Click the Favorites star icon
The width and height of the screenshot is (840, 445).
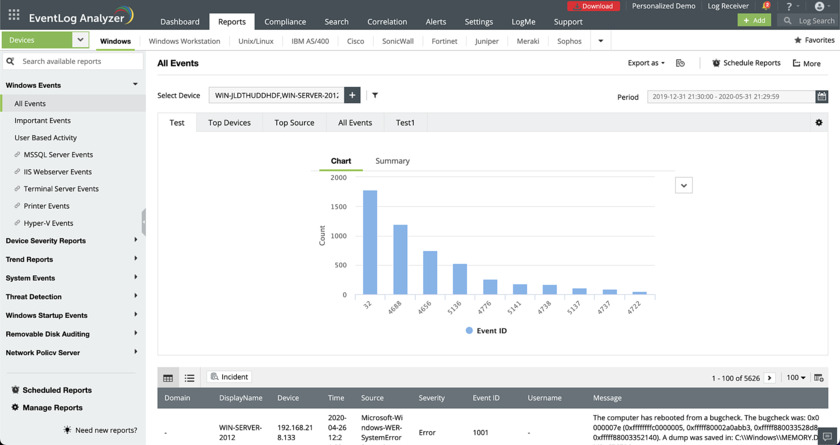[x=798, y=40]
